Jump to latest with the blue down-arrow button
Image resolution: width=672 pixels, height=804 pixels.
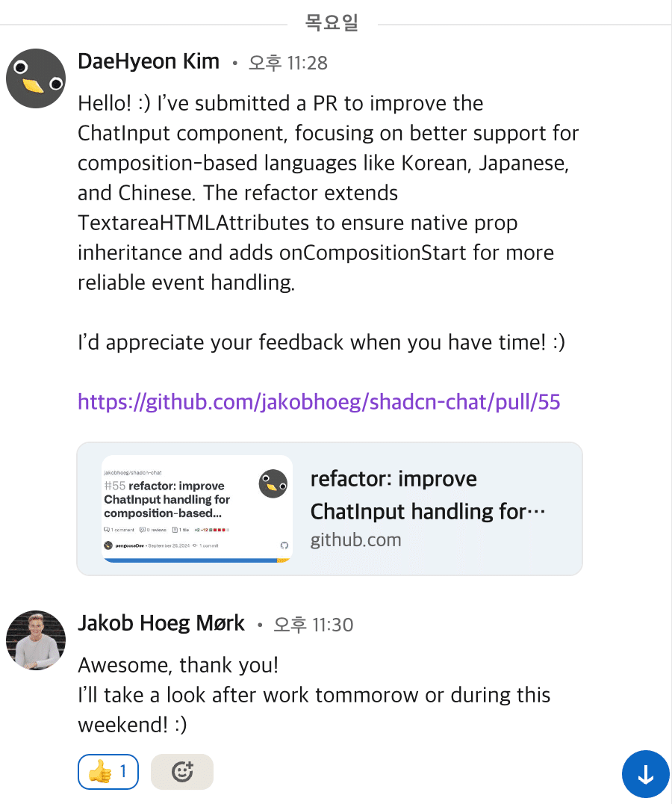pos(645,774)
